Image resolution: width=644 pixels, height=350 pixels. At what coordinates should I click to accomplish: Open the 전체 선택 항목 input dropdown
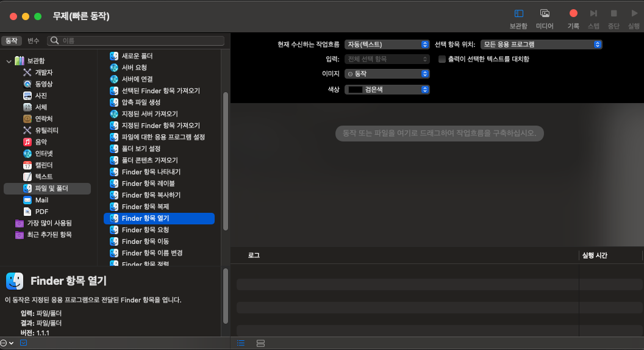(x=387, y=59)
